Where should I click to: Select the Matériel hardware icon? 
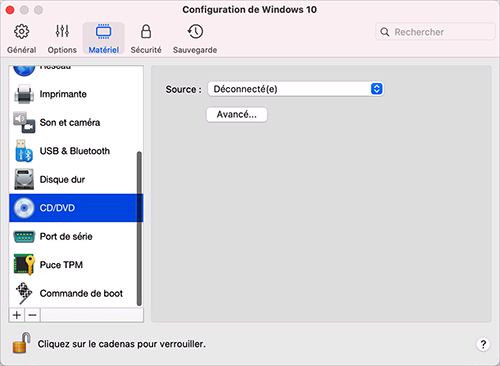(x=104, y=32)
